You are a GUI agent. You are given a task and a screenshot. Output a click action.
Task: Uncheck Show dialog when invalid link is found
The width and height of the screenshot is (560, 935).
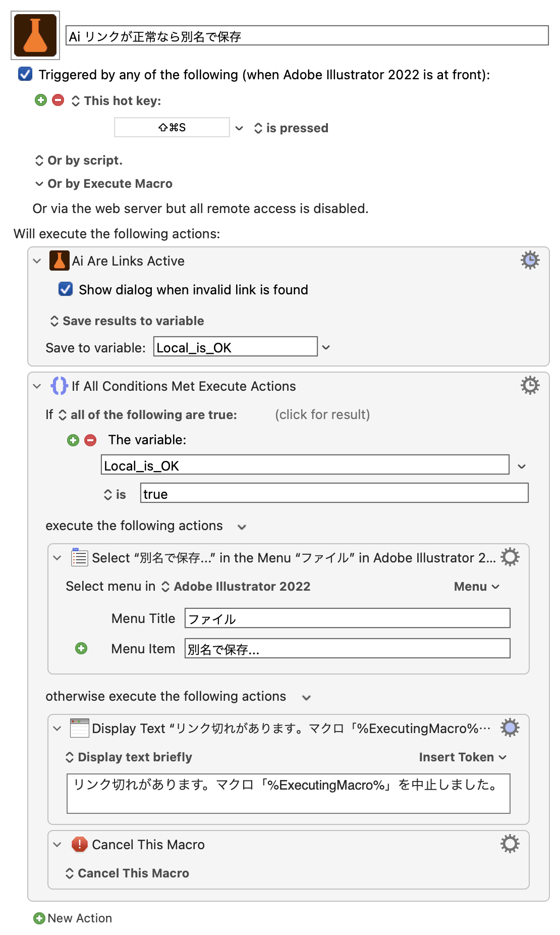click(x=66, y=289)
